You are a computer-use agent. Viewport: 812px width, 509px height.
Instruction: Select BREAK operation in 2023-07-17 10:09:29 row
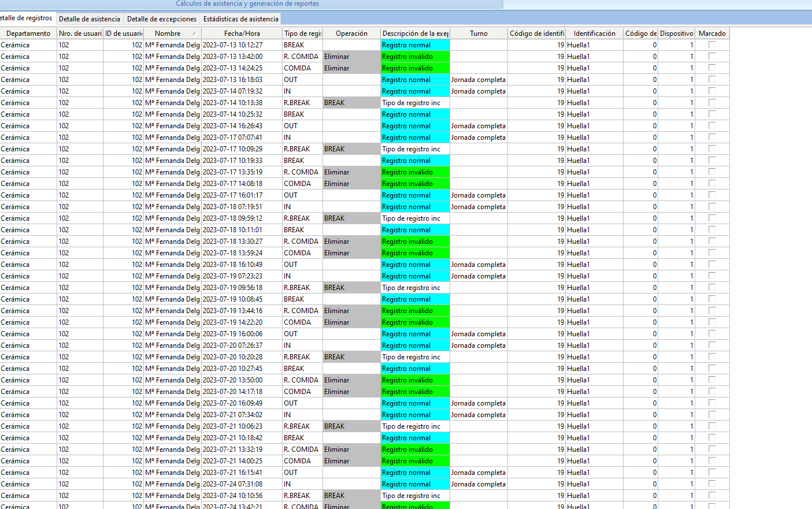[351, 149]
